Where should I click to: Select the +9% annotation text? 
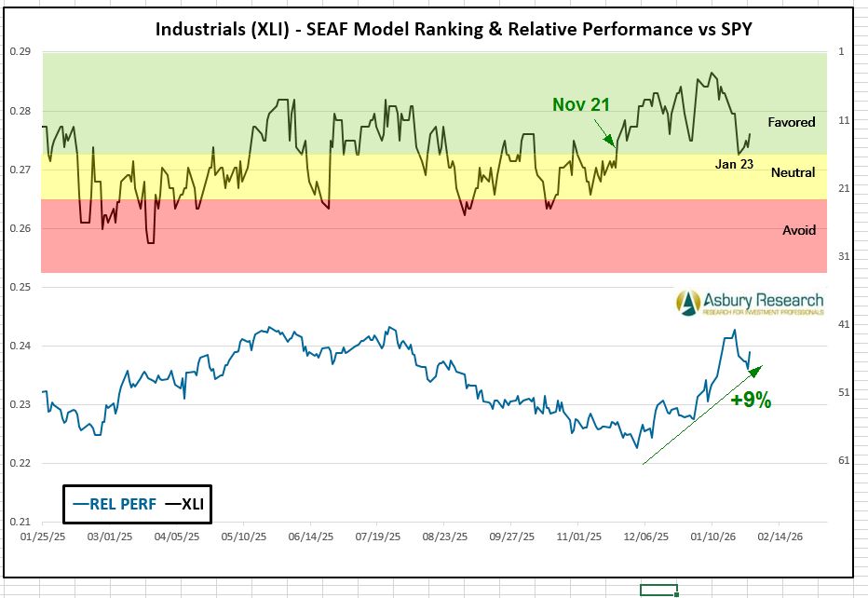(x=751, y=401)
